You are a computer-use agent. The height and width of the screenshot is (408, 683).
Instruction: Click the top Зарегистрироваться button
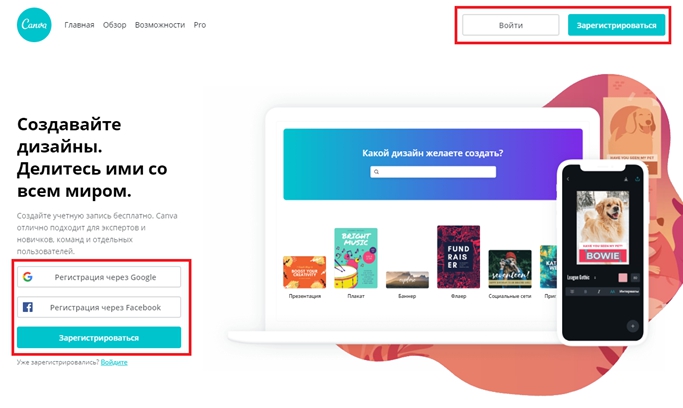(x=616, y=25)
